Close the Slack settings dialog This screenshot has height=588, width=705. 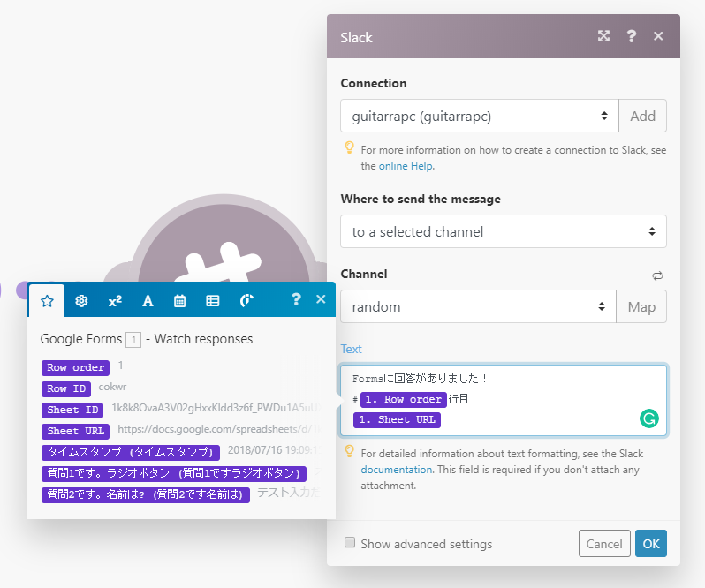pos(658,36)
